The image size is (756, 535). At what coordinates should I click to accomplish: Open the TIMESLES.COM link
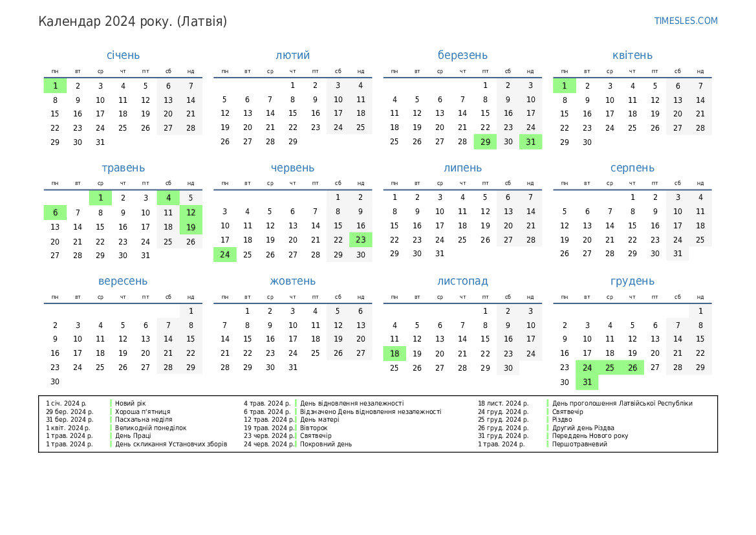(x=686, y=21)
